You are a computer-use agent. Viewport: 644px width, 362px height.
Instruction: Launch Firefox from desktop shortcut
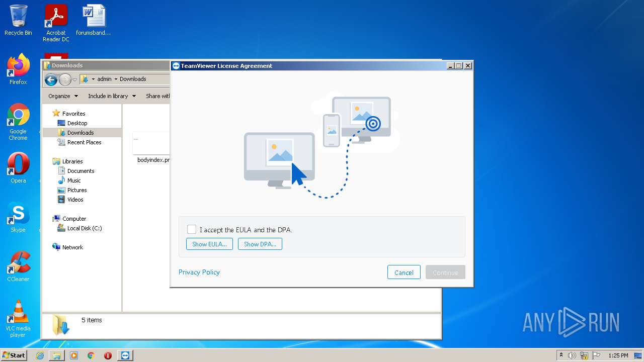(18, 69)
